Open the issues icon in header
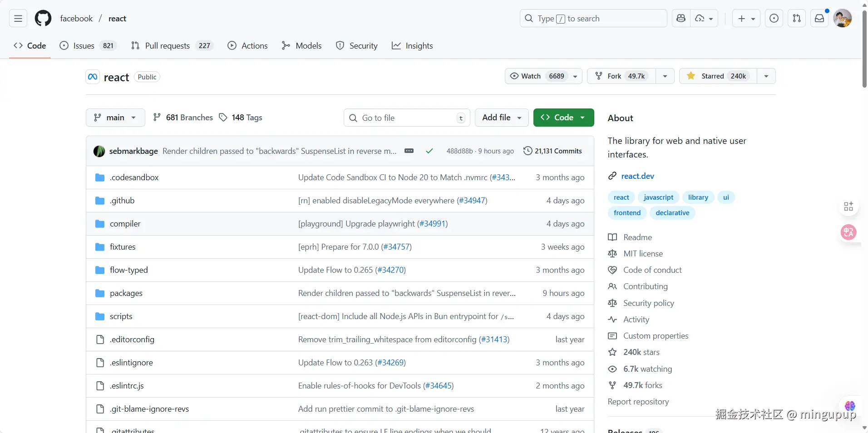868x433 pixels. (774, 19)
